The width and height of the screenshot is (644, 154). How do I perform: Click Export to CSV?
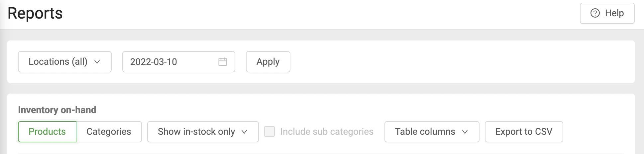tap(524, 132)
